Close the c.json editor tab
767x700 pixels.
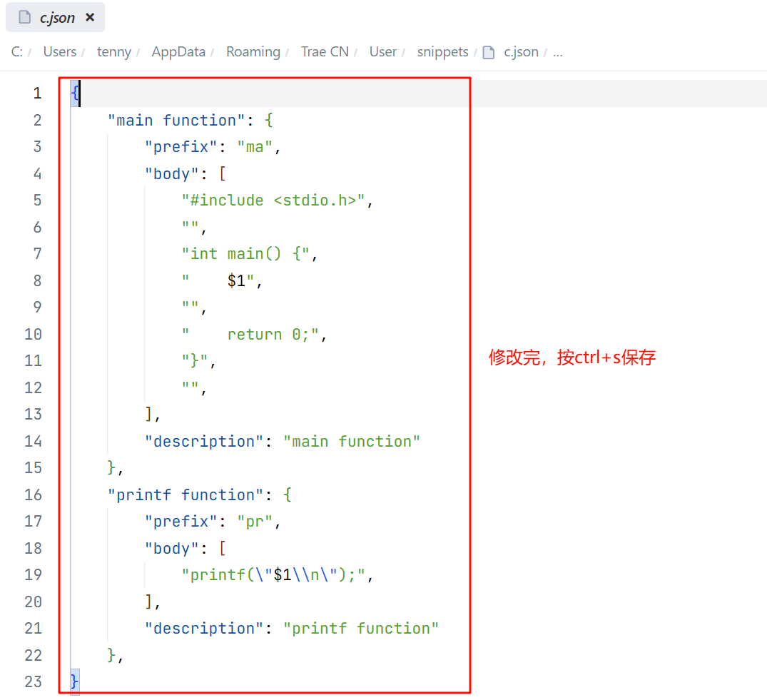pos(90,18)
